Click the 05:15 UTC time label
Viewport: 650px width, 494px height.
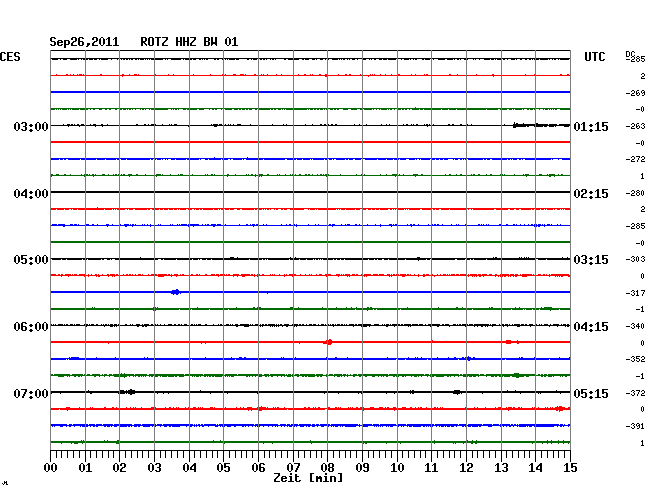coord(591,393)
